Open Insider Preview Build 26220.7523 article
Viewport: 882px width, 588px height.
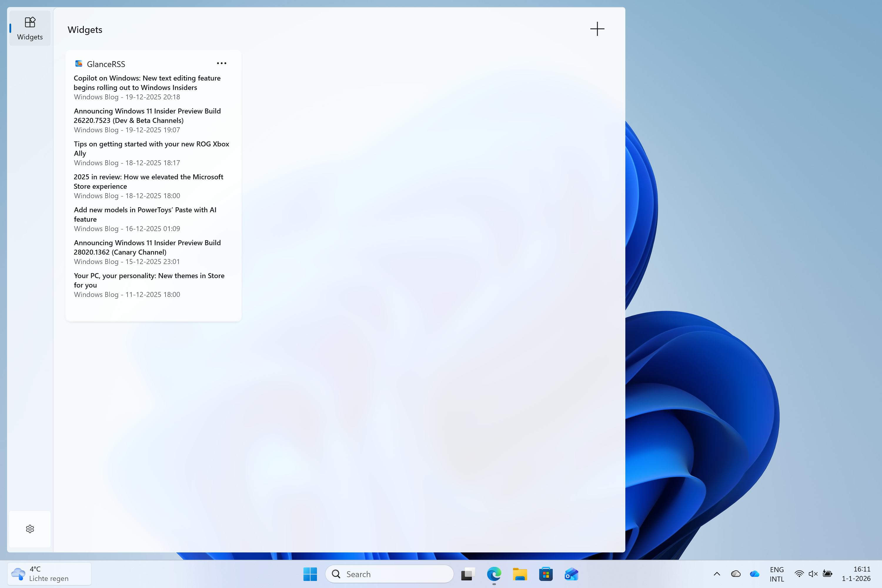(x=147, y=116)
